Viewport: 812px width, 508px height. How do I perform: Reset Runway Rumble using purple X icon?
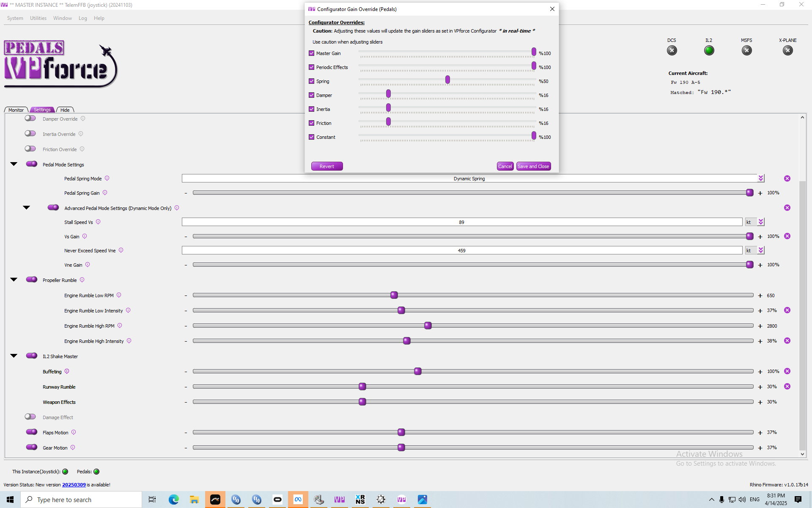click(787, 387)
